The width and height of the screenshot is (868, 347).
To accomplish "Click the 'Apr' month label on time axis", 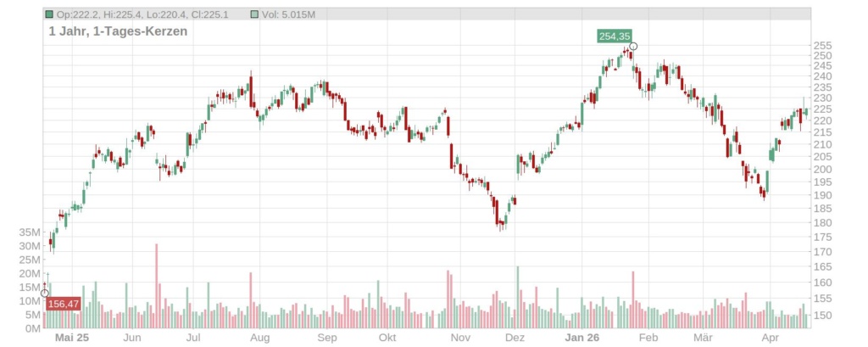I will coord(770,338).
